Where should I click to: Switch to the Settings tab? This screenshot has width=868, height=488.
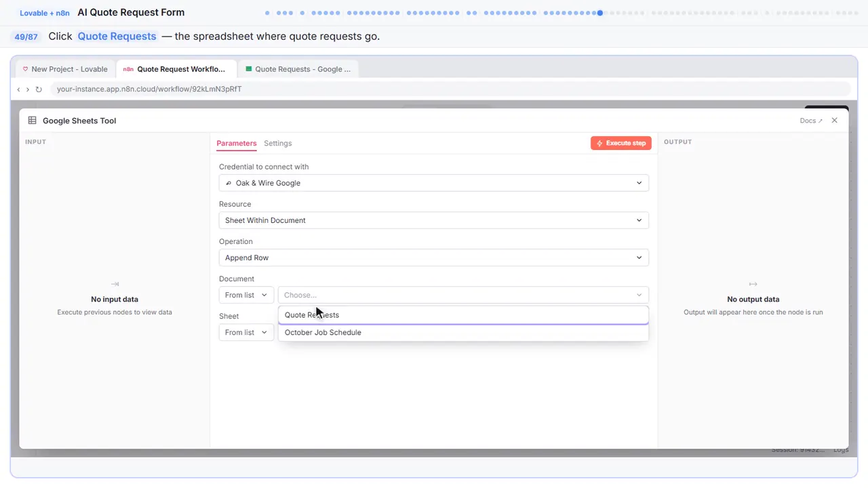coord(278,143)
